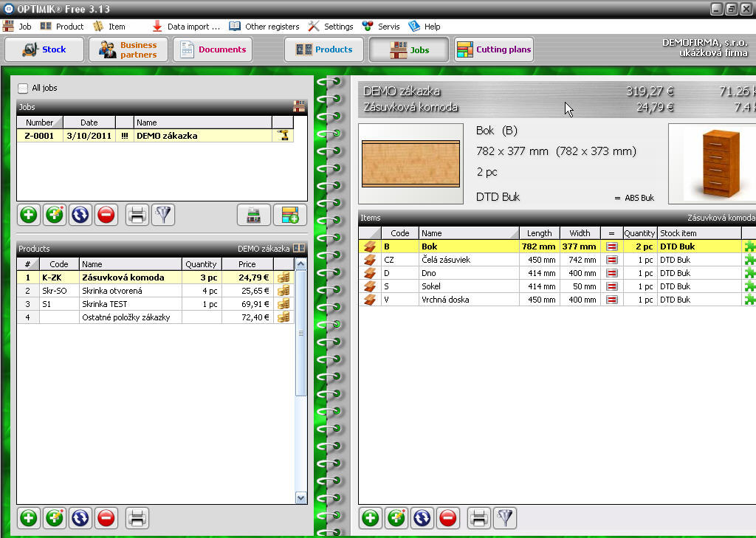Toggle grain direction icon for Dno row

coord(611,273)
